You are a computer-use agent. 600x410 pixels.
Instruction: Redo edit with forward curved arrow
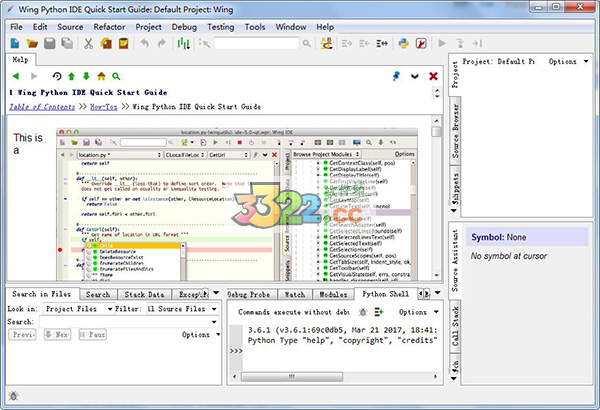[162, 44]
